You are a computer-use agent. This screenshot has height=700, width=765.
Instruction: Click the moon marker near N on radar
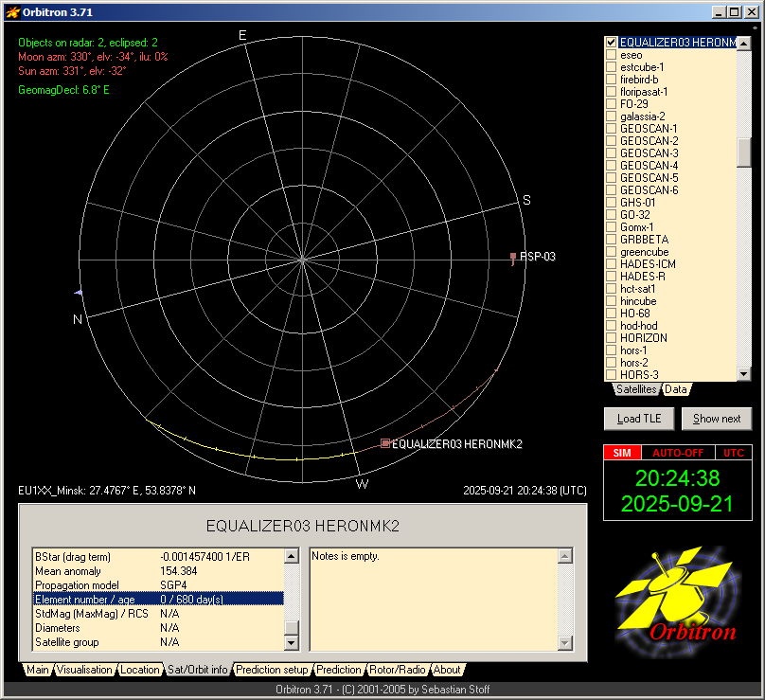pos(80,292)
